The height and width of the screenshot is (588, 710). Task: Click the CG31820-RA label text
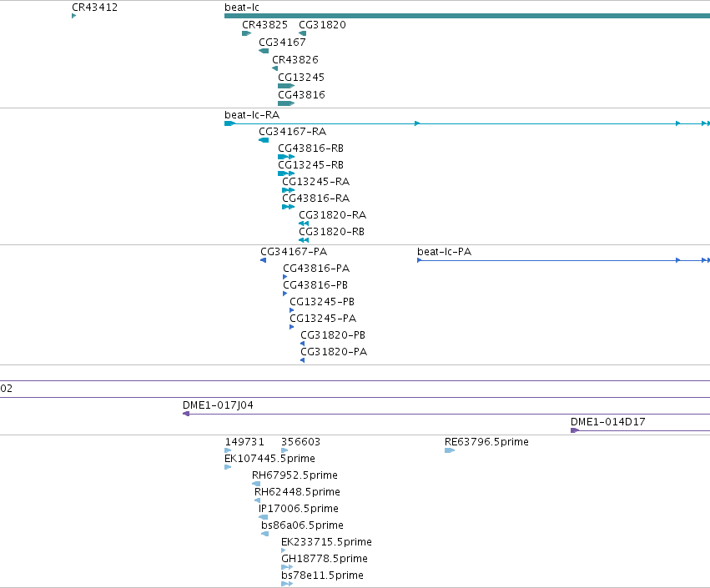[332, 215]
